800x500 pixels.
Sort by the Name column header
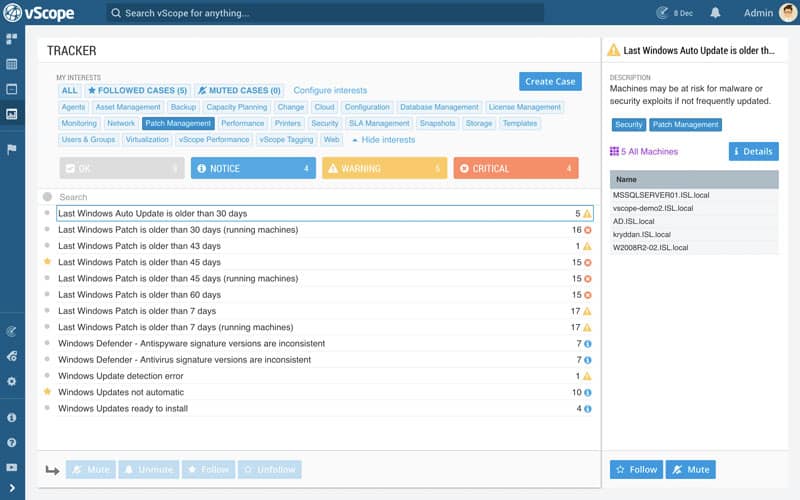pyautogui.click(x=694, y=180)
